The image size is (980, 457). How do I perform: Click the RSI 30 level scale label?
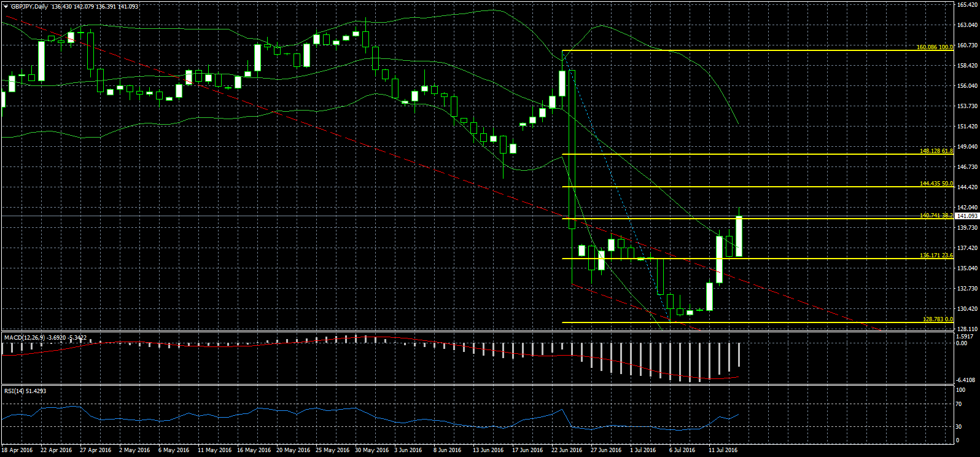pos(959,427)
